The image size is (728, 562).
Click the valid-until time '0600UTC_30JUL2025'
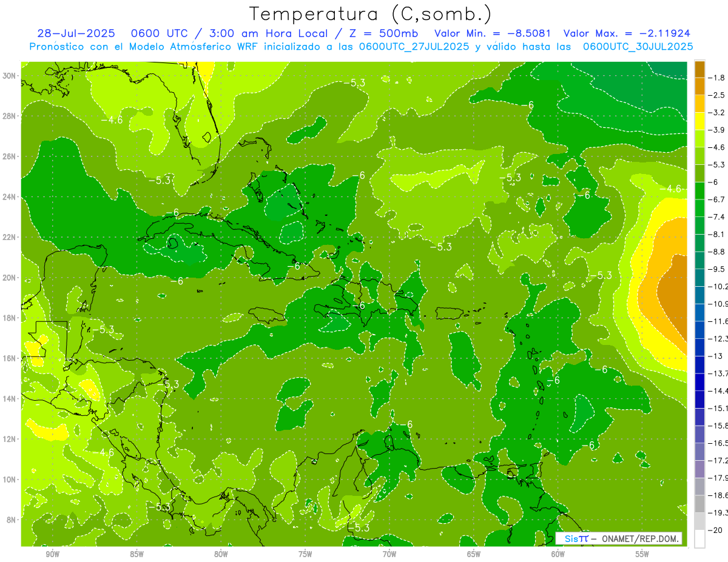tap(638, 46)
